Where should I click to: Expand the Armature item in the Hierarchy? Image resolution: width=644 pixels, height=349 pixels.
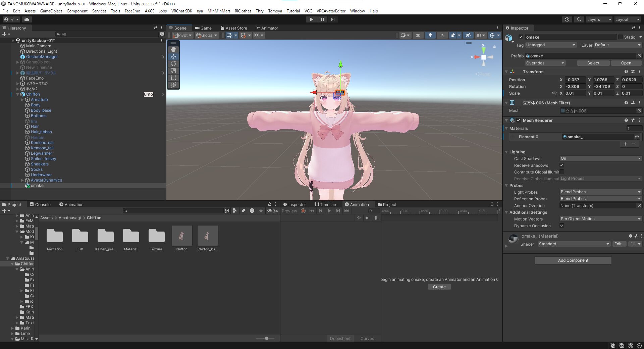(x=22, y=100)
